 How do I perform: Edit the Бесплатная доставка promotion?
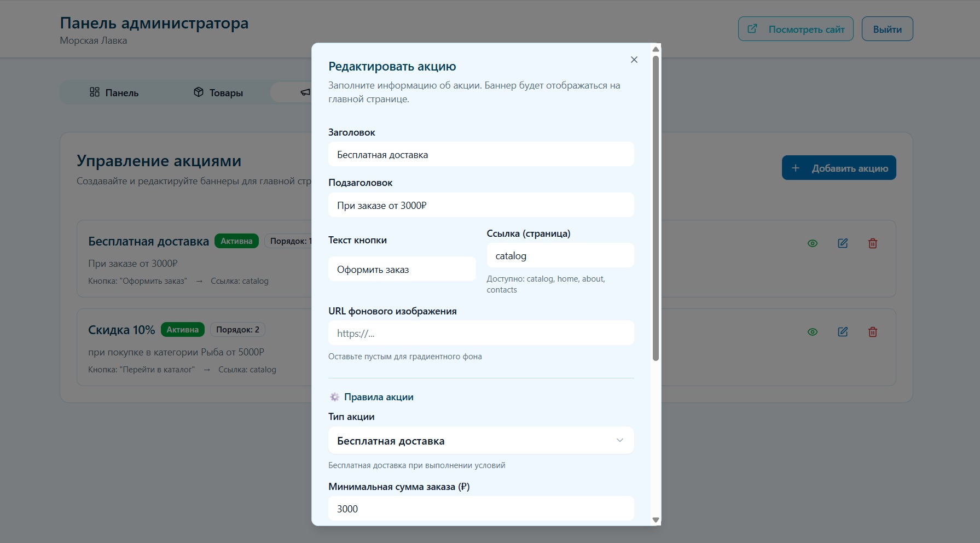coord(843,243)
